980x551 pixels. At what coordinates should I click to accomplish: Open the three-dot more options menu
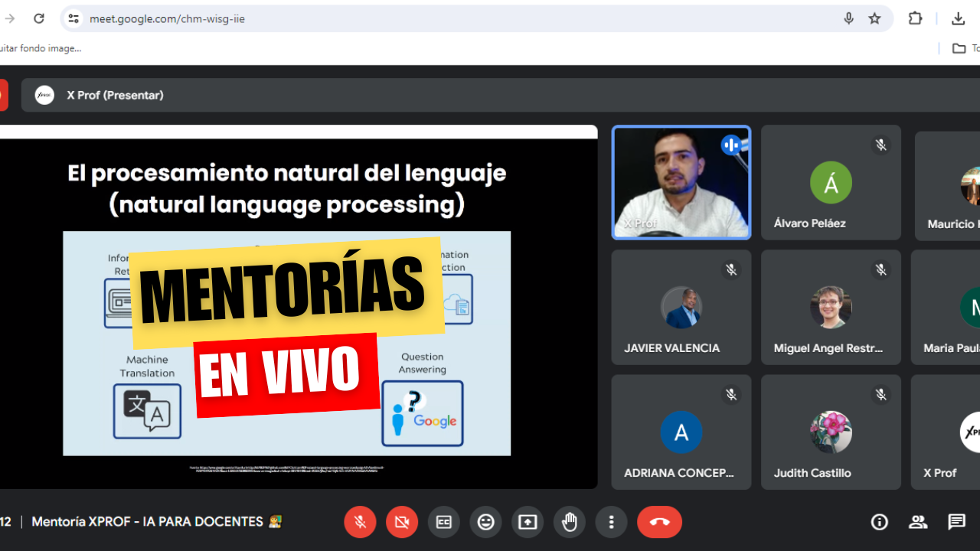(x=611, y=522)
